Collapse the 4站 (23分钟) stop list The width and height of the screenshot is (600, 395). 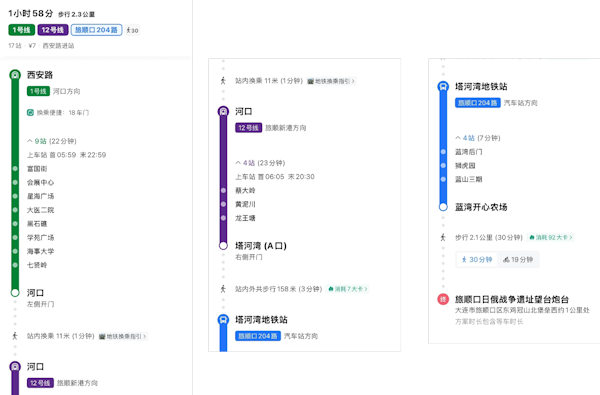click(260, 163)
